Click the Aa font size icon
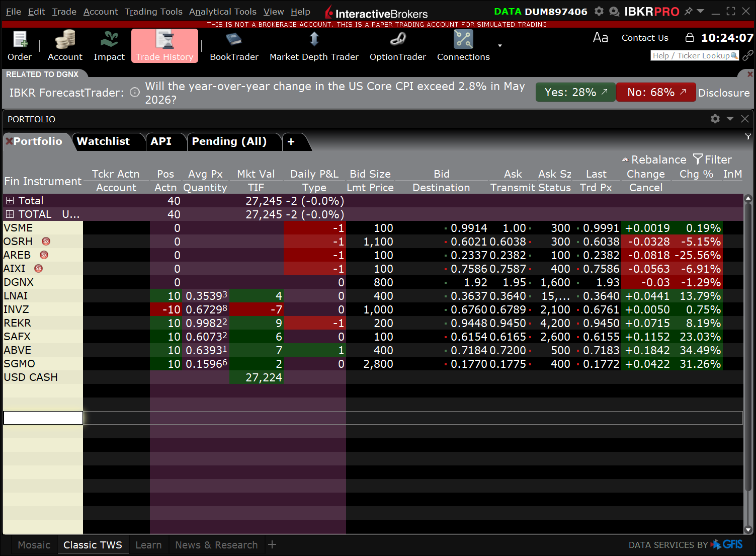 pyautogui.click(x=601, y=38)
